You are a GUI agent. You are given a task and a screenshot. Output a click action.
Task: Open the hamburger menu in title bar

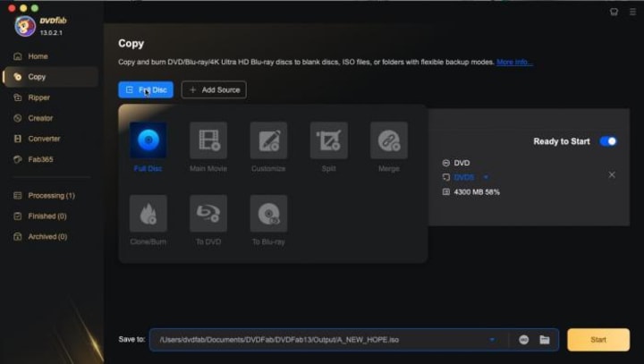632,12
